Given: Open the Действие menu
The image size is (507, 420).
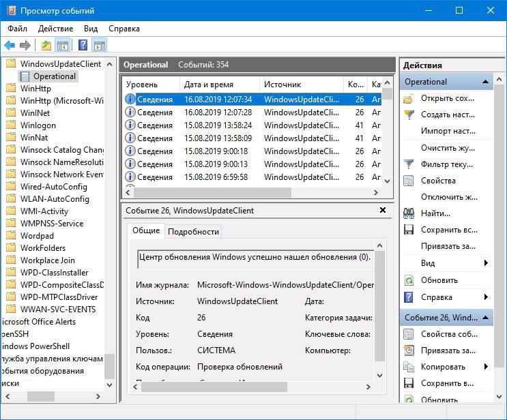Looking at the screenshot, I should click(x=55, y=29).
